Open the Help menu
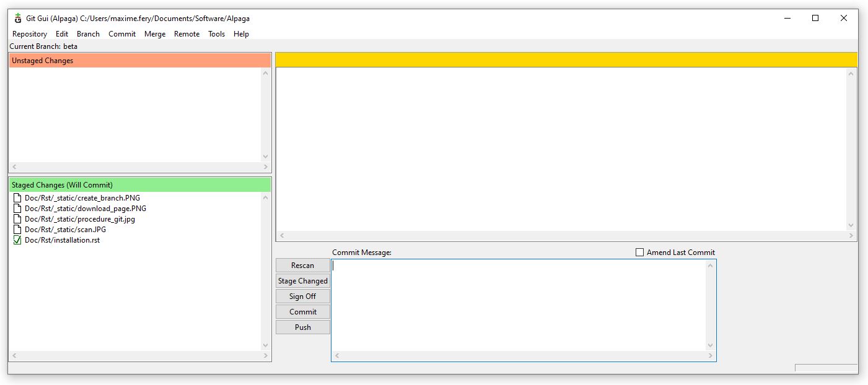868x385 pixels. click(x=241, y=34)
